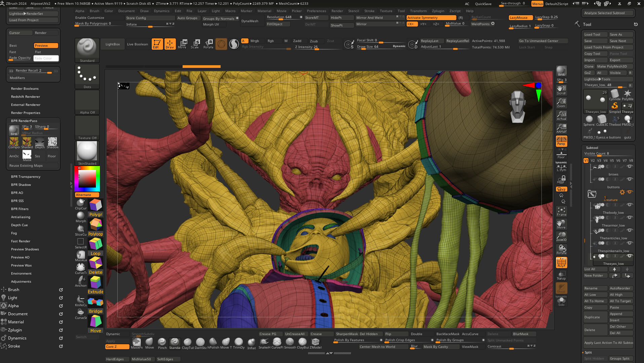Select the ZModeler brush at bottom
Screen dimensions: 644x363
click(315, 344)
